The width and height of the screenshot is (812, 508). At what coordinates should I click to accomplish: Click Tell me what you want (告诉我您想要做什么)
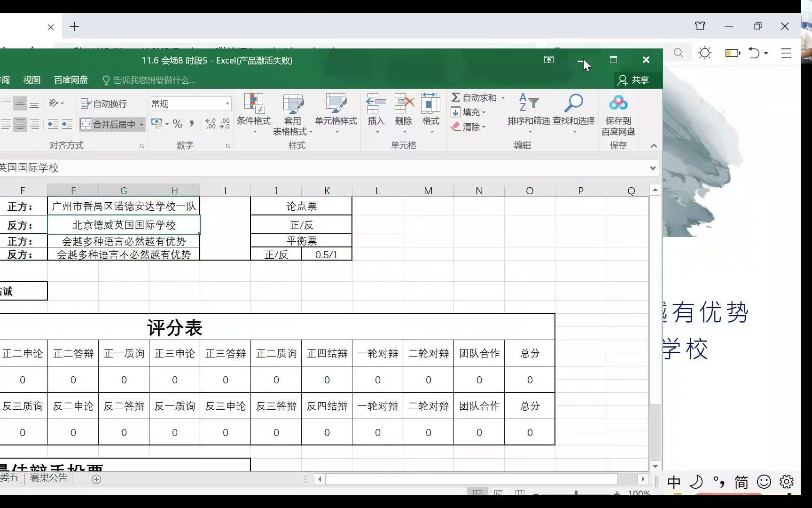tap(148, 80)
